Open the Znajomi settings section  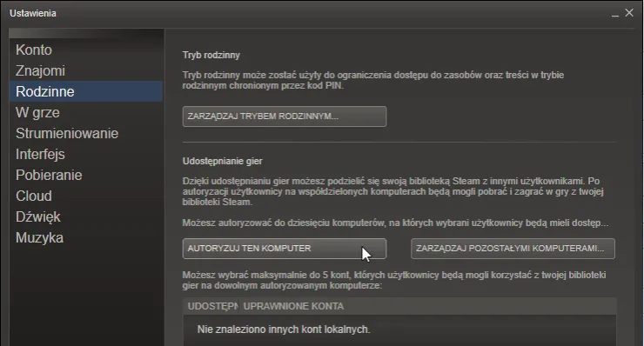(x=85, y=71)
